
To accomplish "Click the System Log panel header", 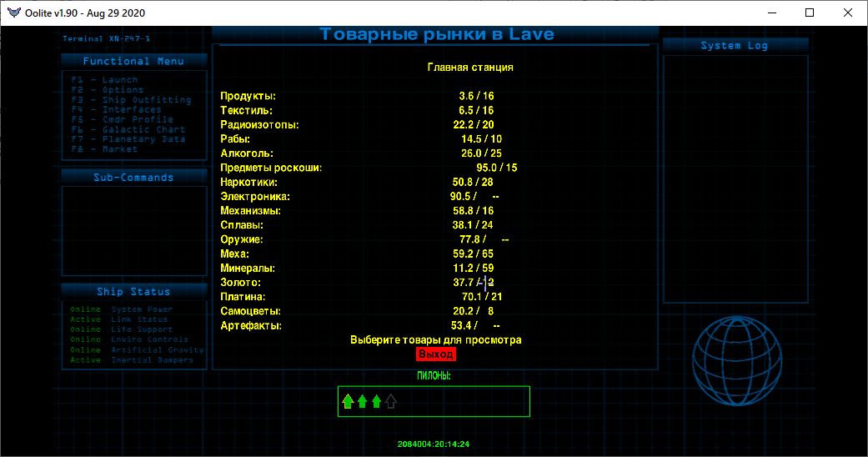I will (734, 46).
